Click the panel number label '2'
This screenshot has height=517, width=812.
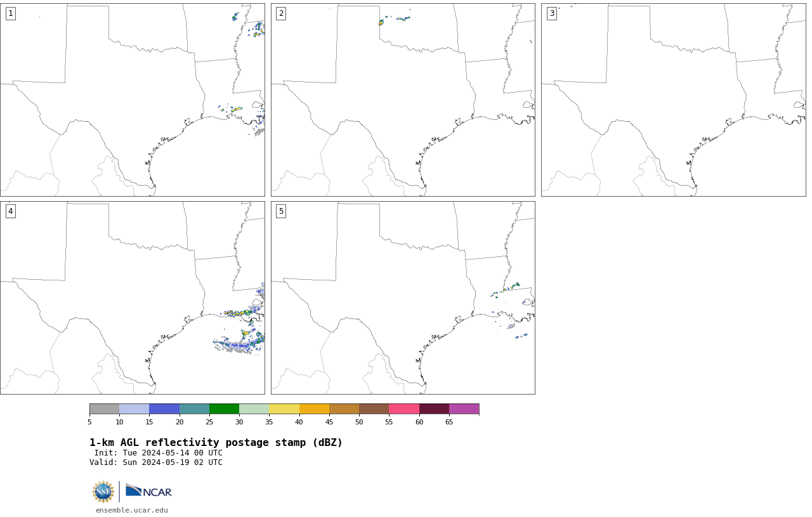pyautogui.click(x=281, y=13)
